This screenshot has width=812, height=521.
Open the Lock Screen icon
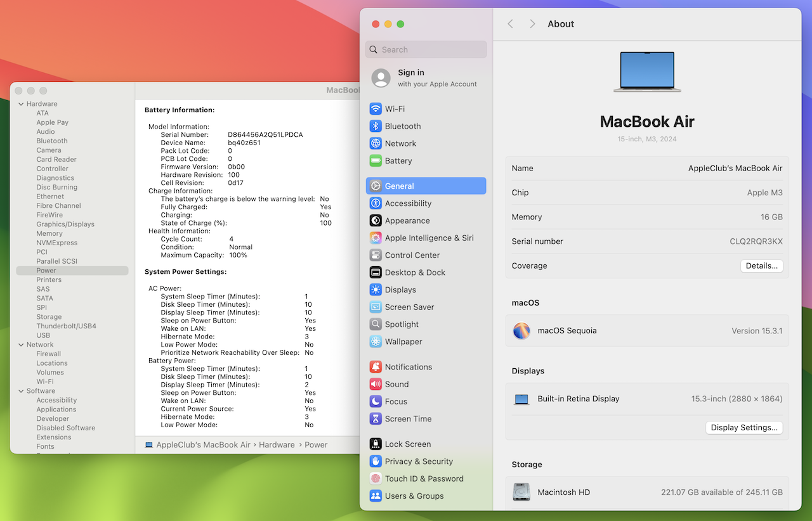point(376,444)
